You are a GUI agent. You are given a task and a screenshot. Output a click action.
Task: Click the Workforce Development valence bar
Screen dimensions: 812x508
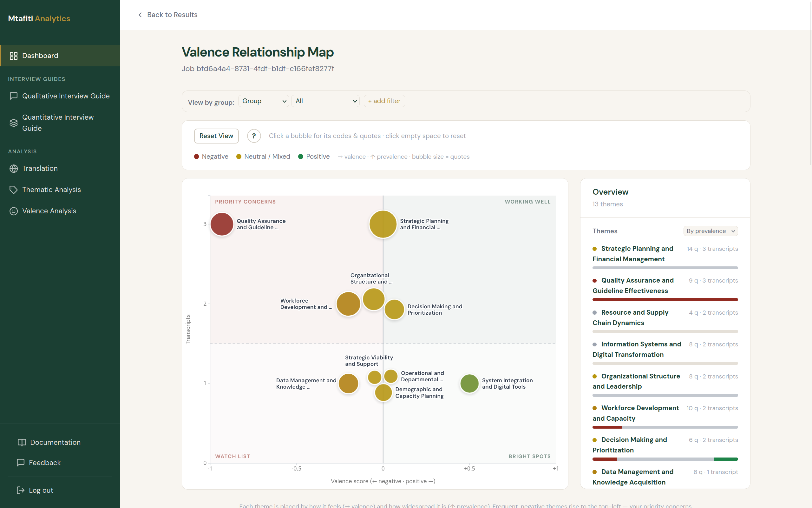(x=665, y=427)
